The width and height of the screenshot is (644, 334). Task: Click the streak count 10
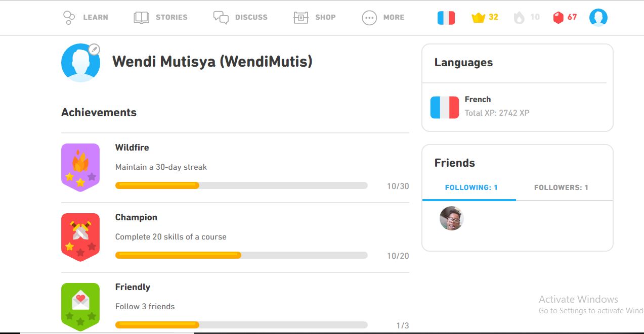535,17
